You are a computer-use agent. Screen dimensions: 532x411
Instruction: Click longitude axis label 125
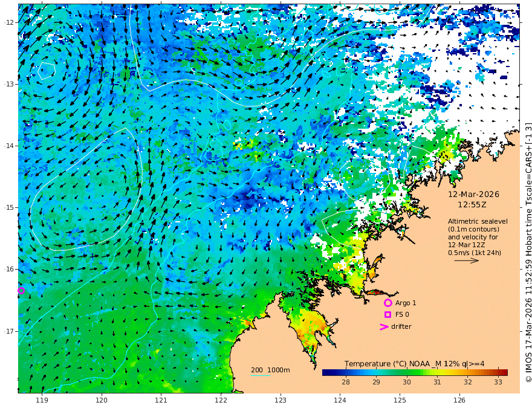coord(400,401)
